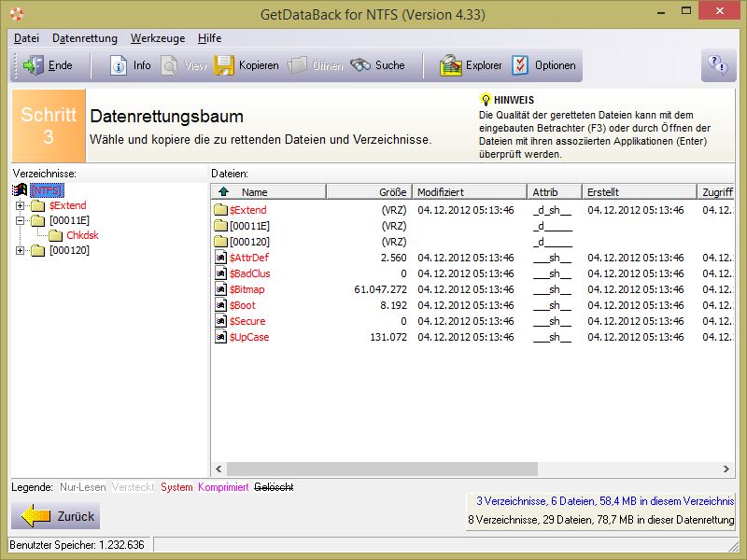This screenshot has height=560, width=747.
Task: Click the Zurück back button
Action: pyautogui.click(x=55, y=516)
